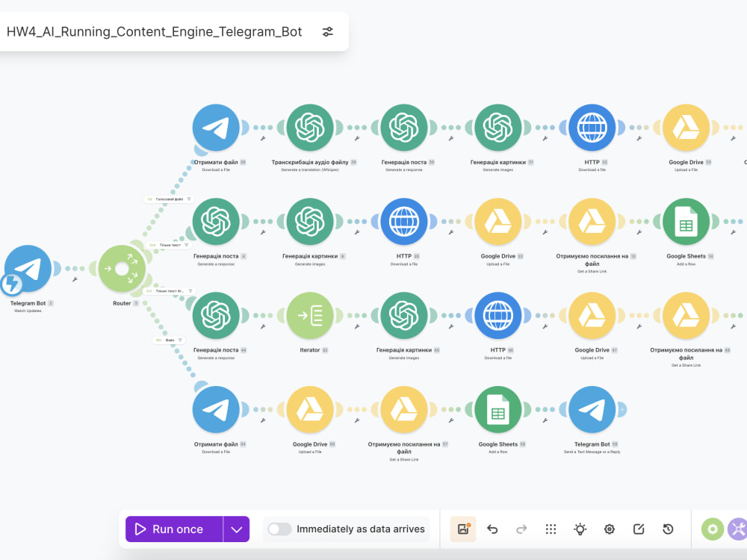The width and height of the screenshot is (747, 560).
Task: Click the Send a Text Message or a Reply subtitle
Action: tap(592, 452)
